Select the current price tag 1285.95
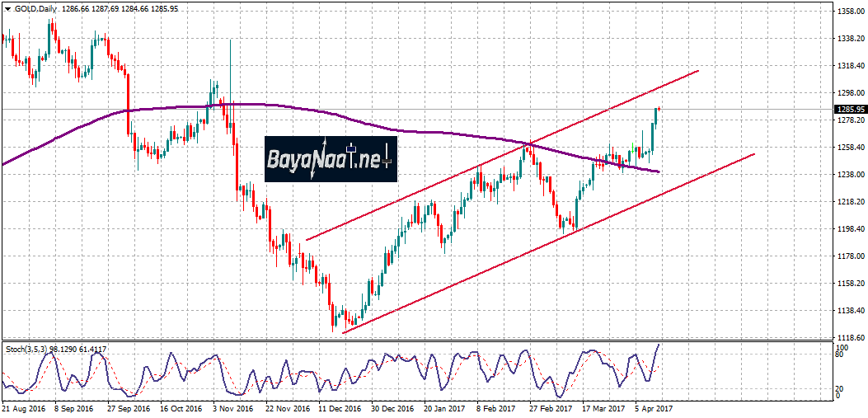Image resolution: width=868 pixels, height=418 pixels. point(850,109)
